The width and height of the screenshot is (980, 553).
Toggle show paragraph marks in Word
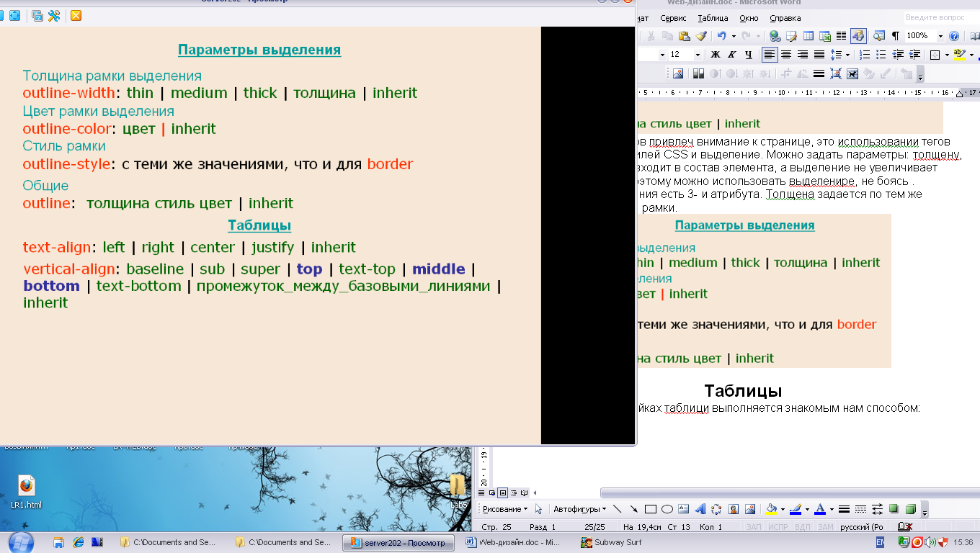pos(896,36)
